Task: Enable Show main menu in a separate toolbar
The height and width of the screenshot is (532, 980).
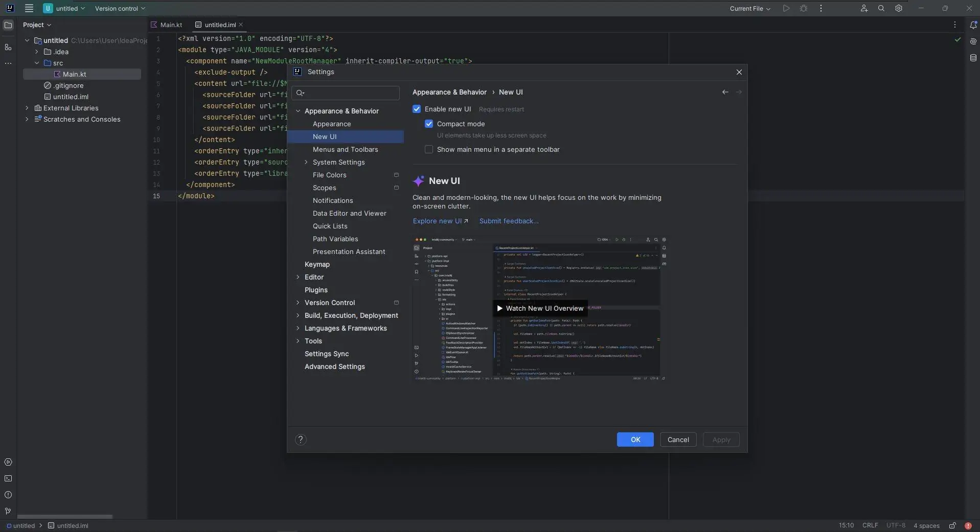Action: [429, 149]
